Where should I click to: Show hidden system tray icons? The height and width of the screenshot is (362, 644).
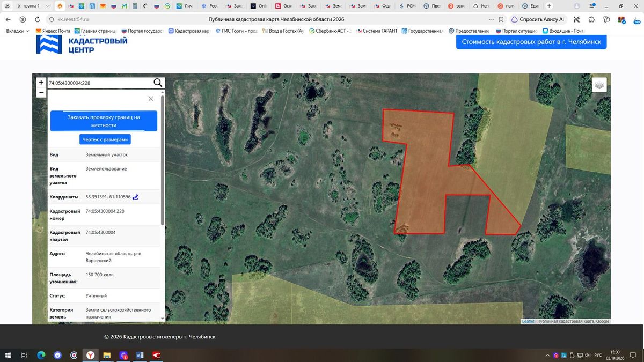point(548,355)
